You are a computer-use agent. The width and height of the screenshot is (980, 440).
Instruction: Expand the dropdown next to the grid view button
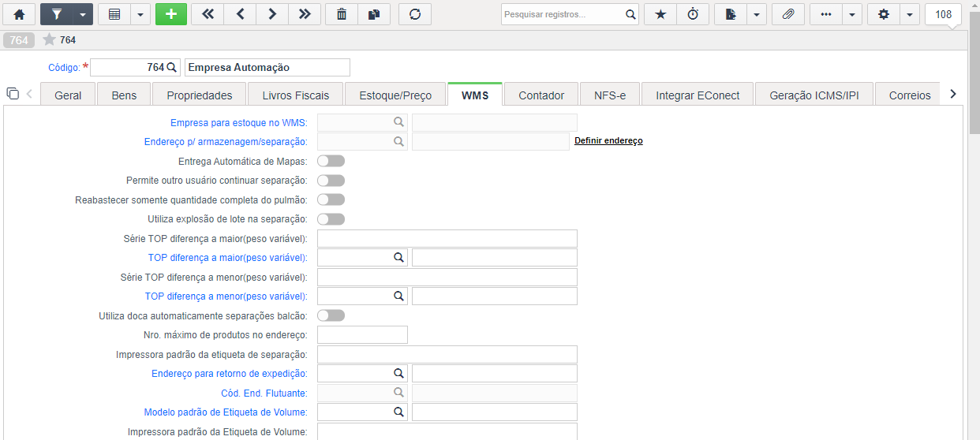click(140, 14)
